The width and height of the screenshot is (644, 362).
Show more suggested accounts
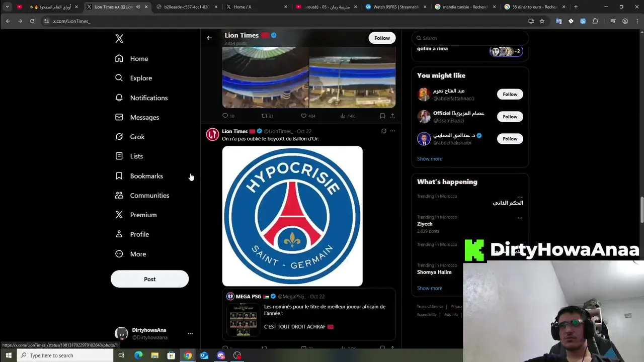pyautogui.click(x=430, y=159)
